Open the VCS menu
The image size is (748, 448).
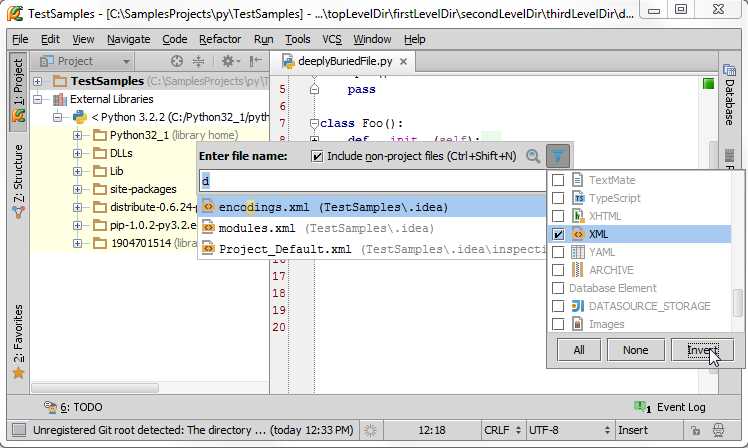pyautogui.click(x=332, y=39)
